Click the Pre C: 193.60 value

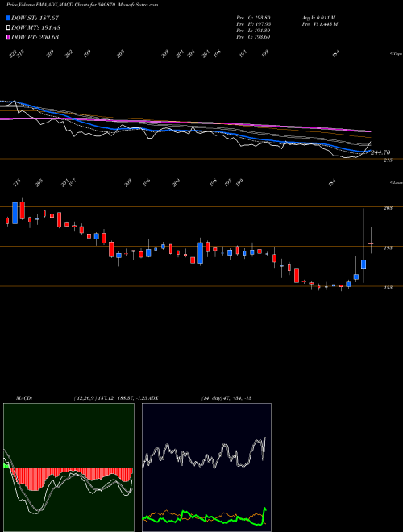(253, 37)
